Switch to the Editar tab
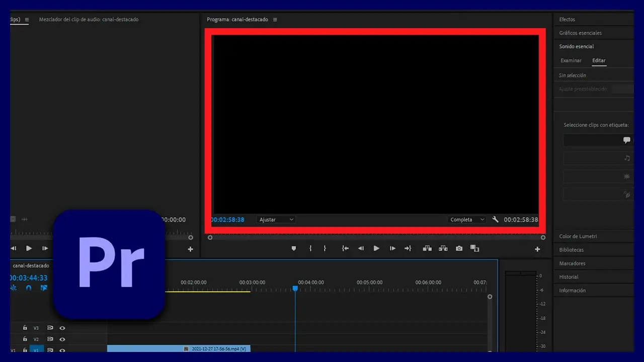The image size is (644, 362). point(599,60)
